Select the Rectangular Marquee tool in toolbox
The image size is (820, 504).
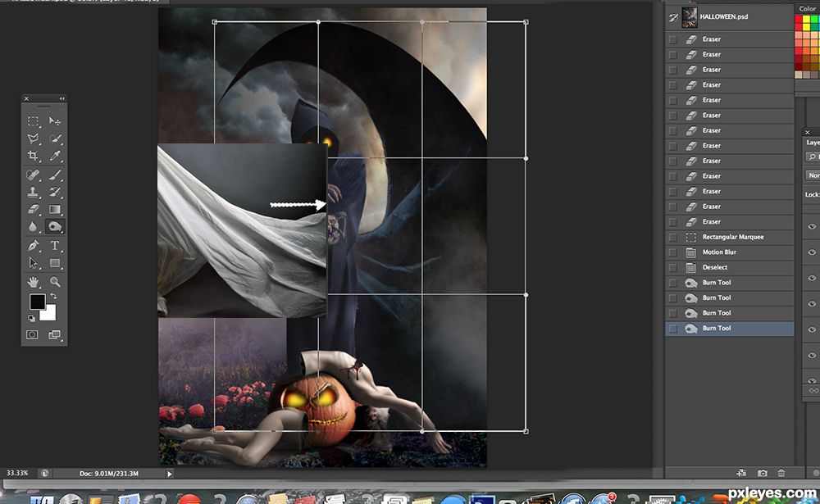33,121
